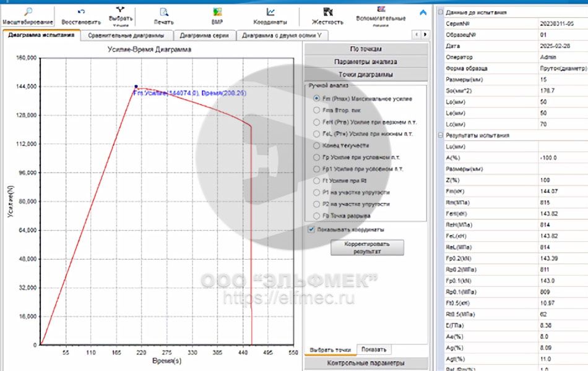Switch to the Показать bottom tab
The image size is (588, 371).
(x=374, y=349)
